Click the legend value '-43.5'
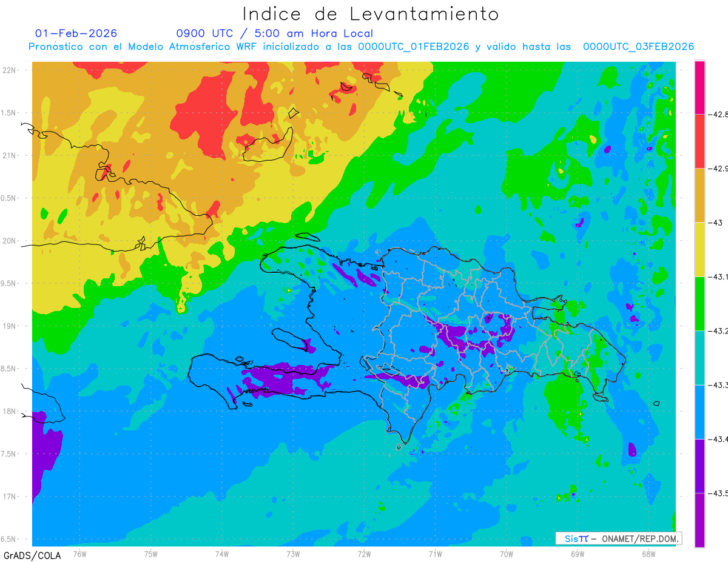This screenshot has width=728, height=562. [x=718, y=493]
